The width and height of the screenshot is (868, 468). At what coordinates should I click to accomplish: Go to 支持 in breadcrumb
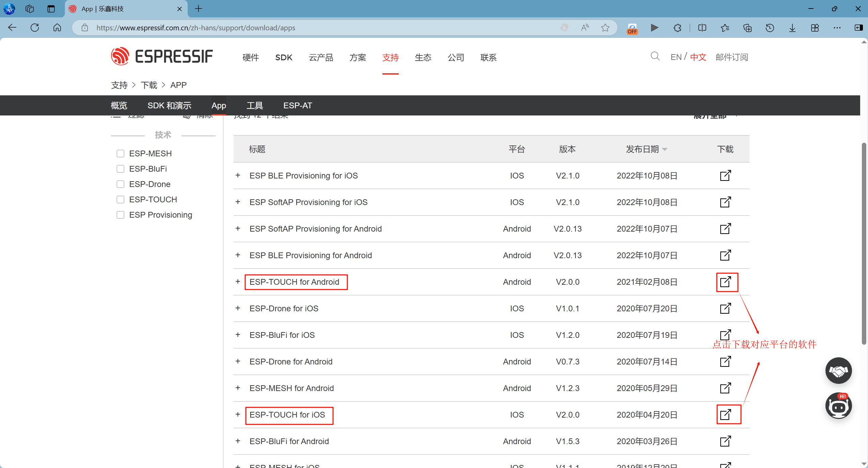(x=119, y=85)
